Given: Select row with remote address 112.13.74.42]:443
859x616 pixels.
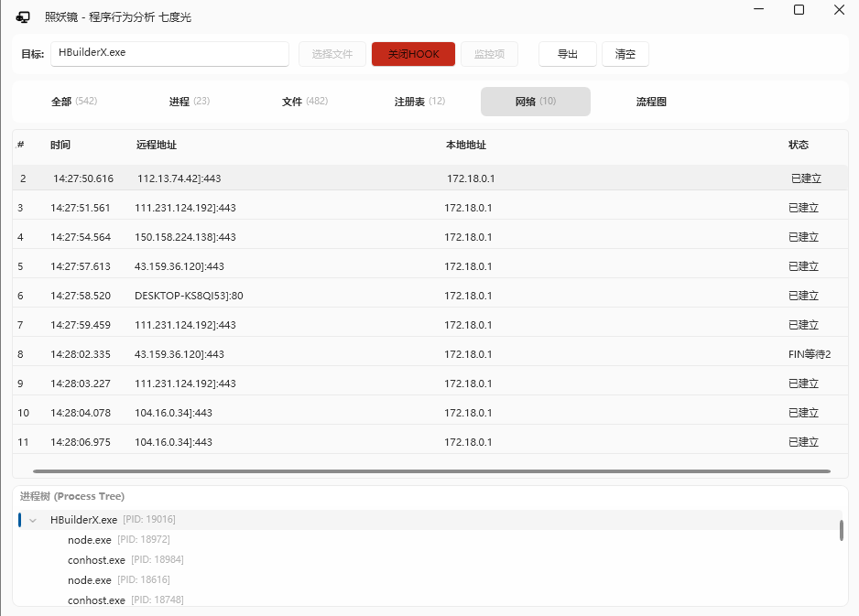Looking at the screenshot, I should click(430, 178).
